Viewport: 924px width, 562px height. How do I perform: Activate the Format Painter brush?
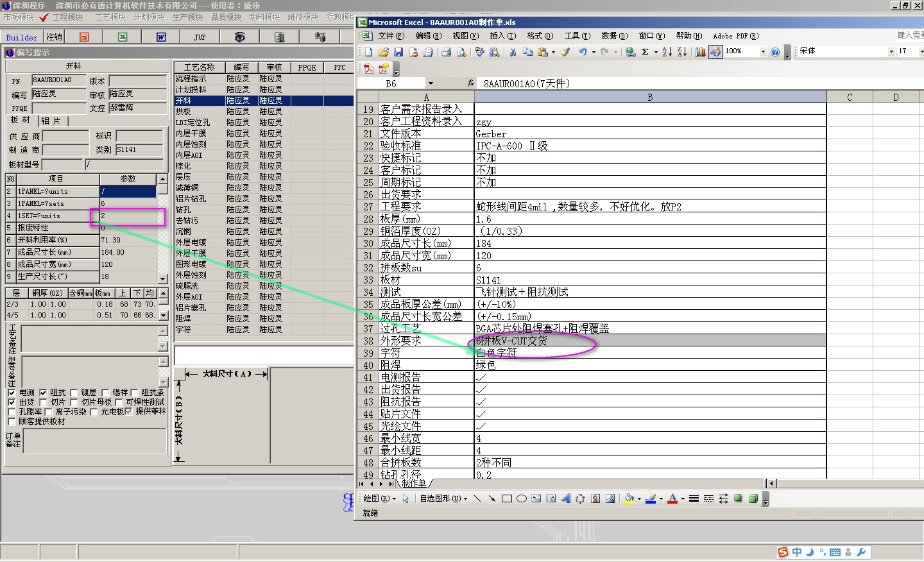click(x=565, y=52)
